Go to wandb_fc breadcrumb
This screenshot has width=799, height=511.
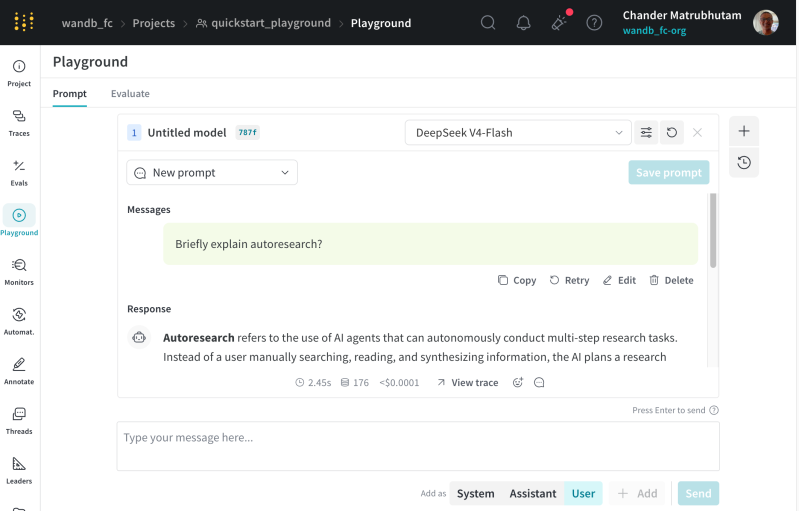[x=87, y=23]
